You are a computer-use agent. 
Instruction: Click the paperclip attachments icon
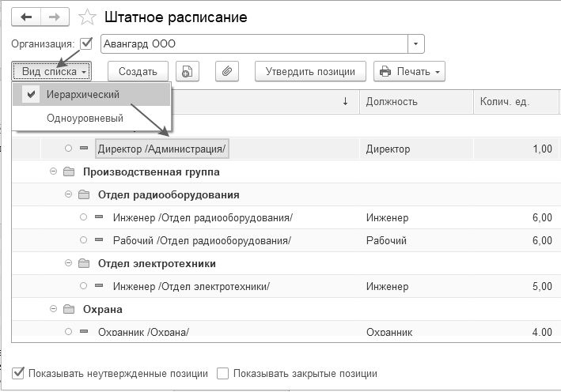tap(226, 71)
